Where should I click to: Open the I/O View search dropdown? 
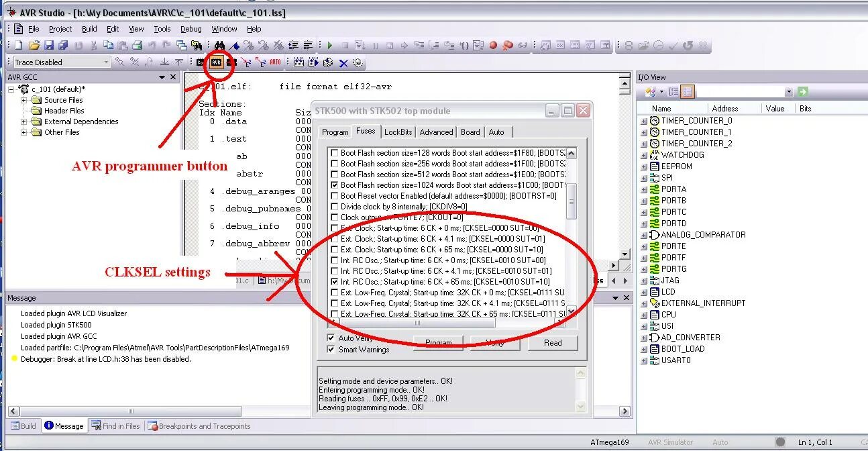[x=789, y=92]
